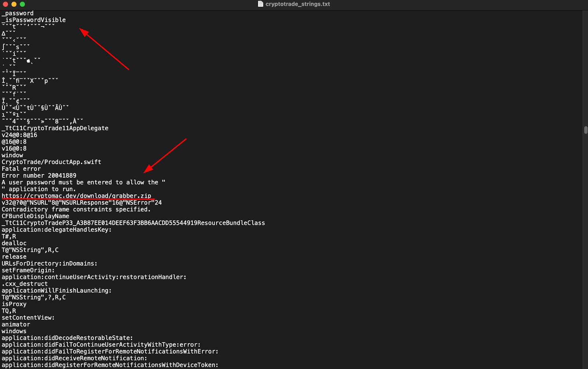The image size is (588, 369).
Task: Click the 'T#,R' line
Action: 9,237
